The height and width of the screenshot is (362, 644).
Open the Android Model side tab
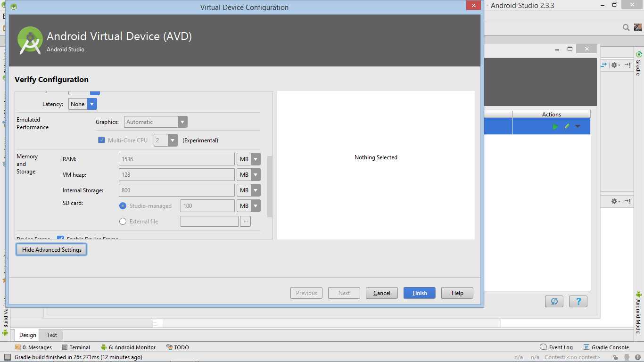click(x=639, y=313)
